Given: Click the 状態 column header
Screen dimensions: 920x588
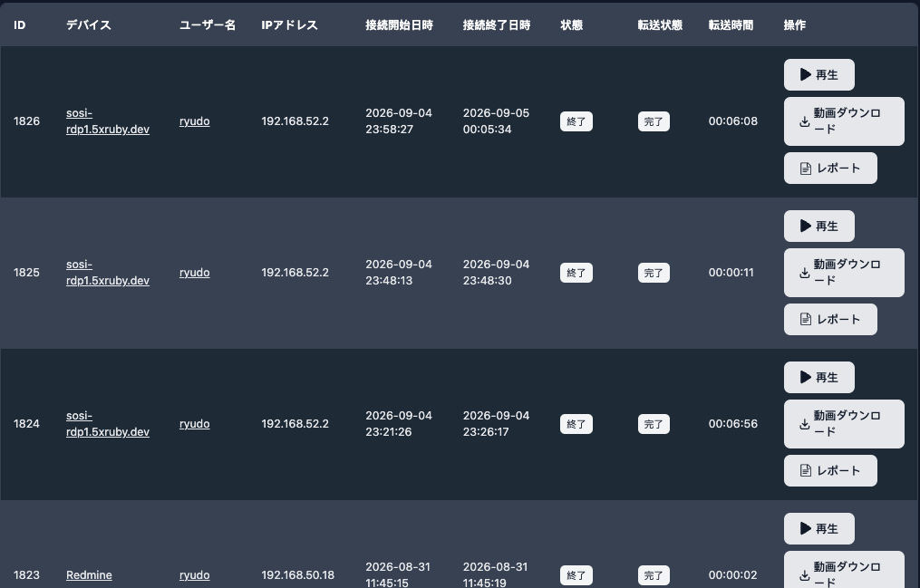Looking at the screenshot, I should coord(571,25).
